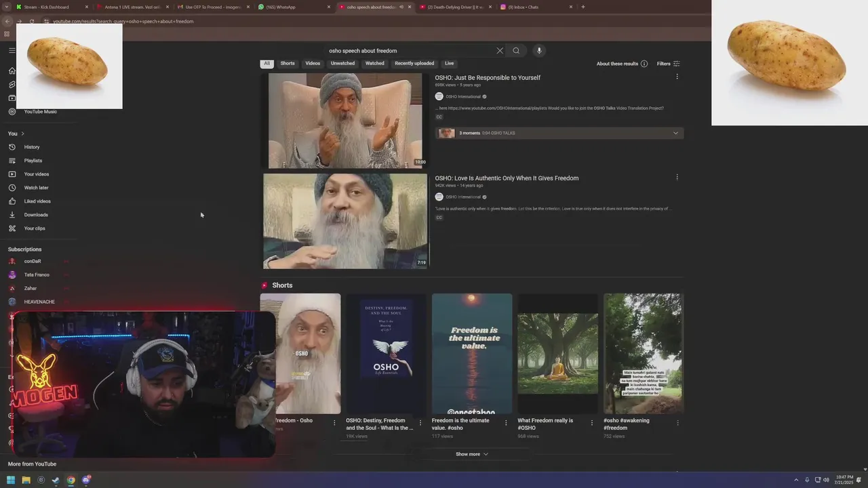The image size is (868, 488).
Task: Expand the You section chevron
Action: (22, 134)
